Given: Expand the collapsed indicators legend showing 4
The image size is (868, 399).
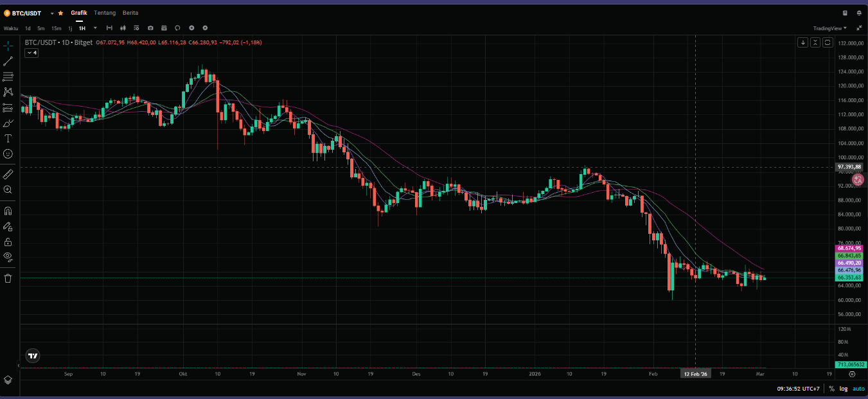Looking at the screenshot, I should 31,53.
